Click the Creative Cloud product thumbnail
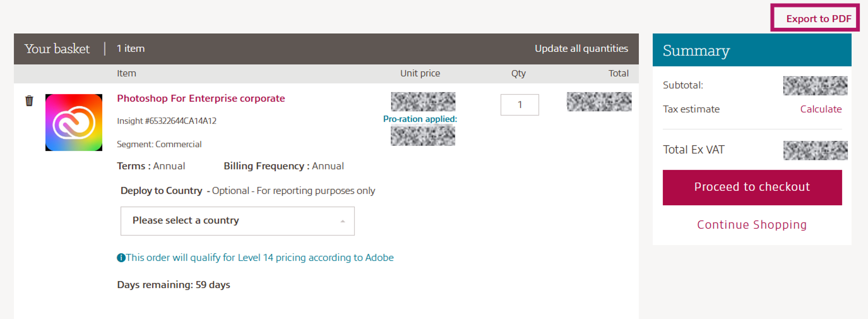Image resolution: width=868 pixels, height=319 pixels. point(74,122)
